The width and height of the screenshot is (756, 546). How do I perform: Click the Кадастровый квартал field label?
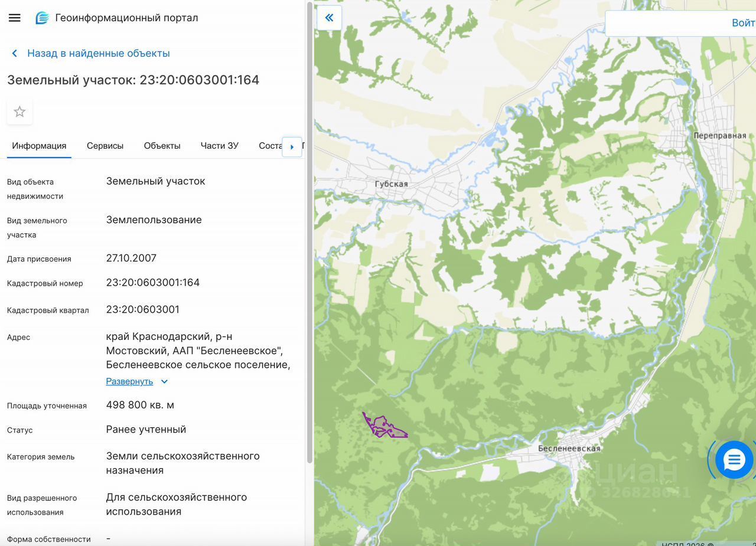click(x=48, y=310)
